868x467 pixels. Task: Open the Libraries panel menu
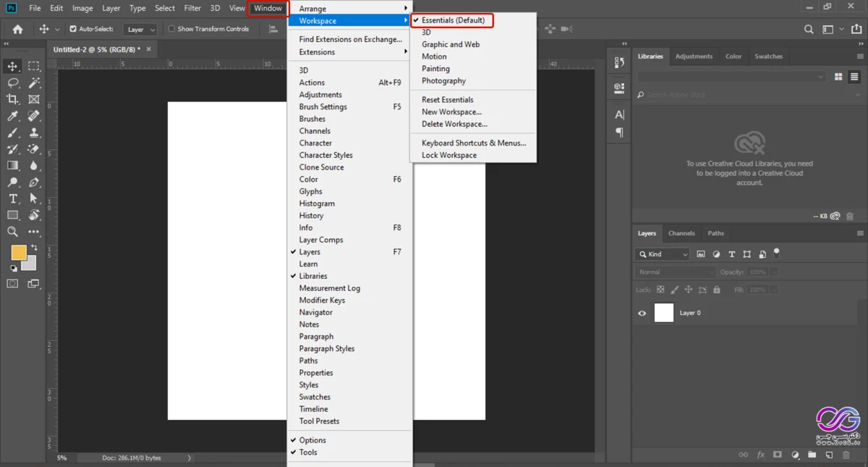point(860,56)
